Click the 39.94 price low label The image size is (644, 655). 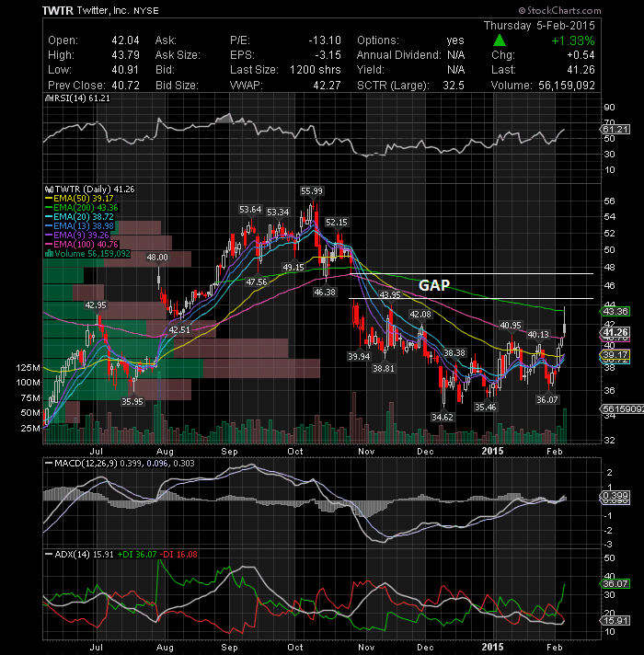(359, 356)
